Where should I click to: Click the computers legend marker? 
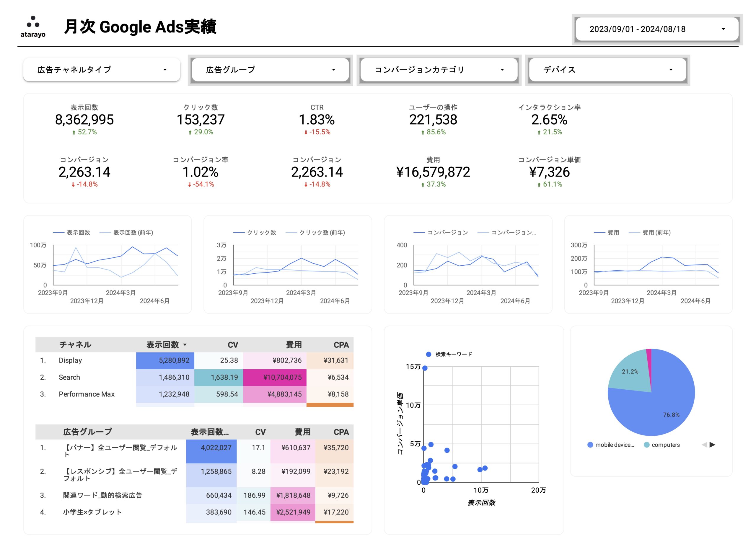pos(646,445)
